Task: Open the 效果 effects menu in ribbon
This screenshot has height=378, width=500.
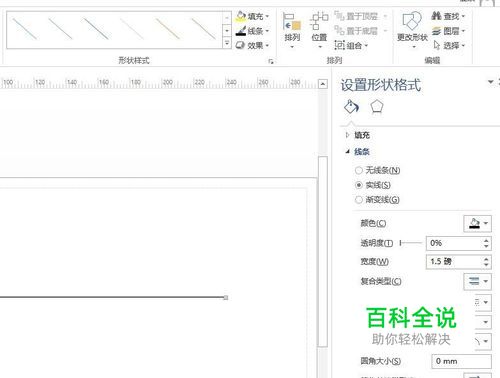Action: click(x=252, y=45)
